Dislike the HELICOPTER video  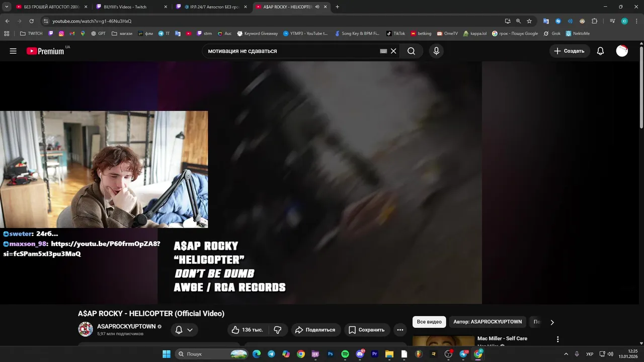(277, 330)
